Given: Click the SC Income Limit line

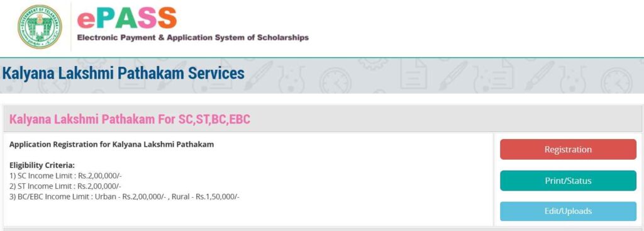Looking at the screenshot, I should click(x=65, y=176).
